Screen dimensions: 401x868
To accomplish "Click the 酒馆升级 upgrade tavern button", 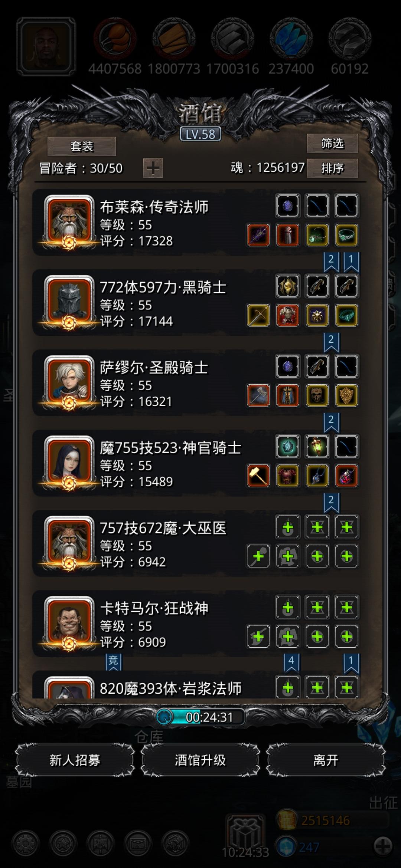I will tap(200, 760).
